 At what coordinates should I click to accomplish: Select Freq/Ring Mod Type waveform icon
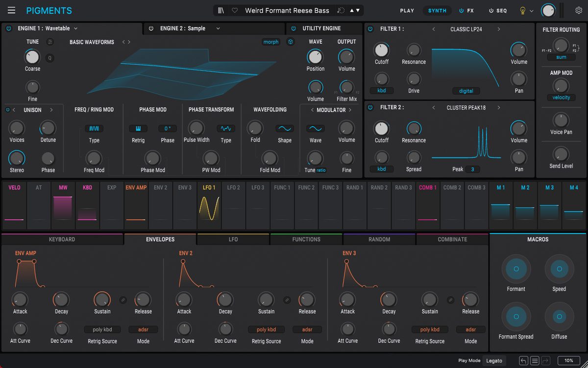[94, 129]
